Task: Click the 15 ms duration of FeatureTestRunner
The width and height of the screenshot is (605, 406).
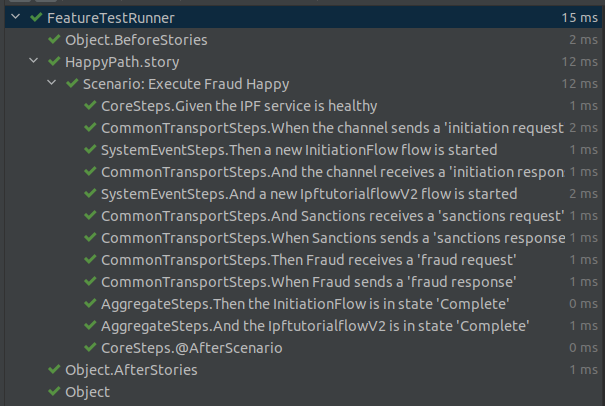Action: (576, 18)
